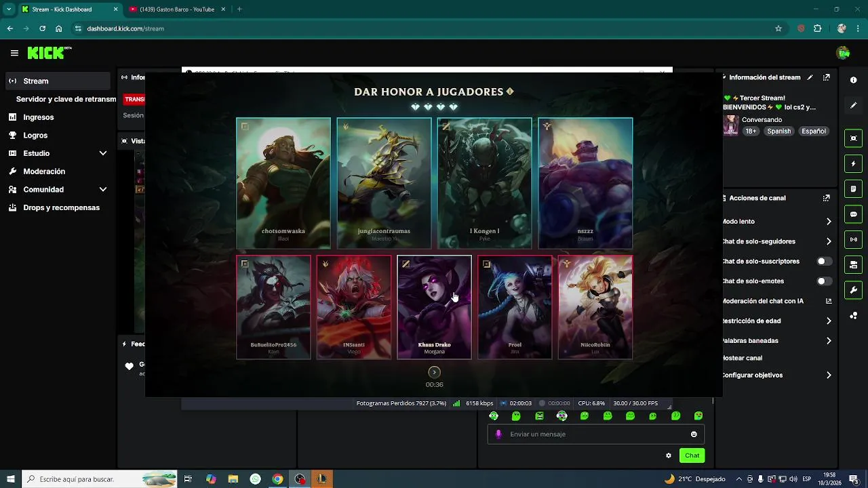Viewport: 868px width, 488px height.
Task: Toggle the stream preview panel icon in right rail
Action: (853, 138)
